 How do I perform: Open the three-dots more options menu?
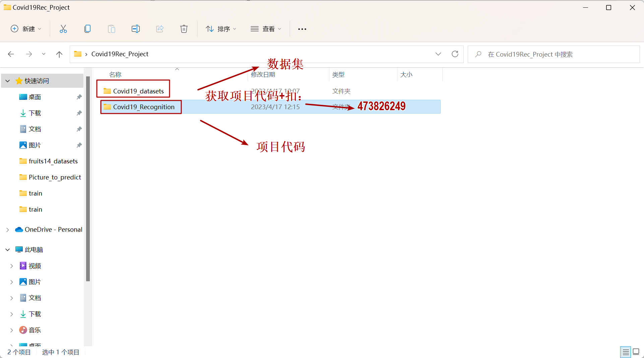tap(302, 29)
